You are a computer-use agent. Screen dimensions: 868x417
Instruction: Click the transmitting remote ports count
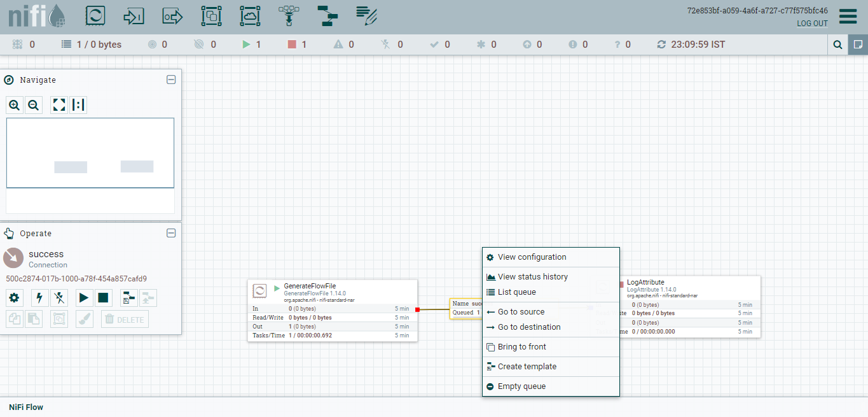pyautogui.click(x=158, y=45)
